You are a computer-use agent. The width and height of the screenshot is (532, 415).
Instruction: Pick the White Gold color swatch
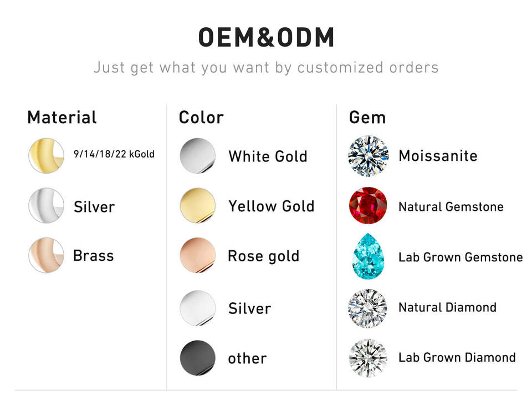coord(198,155)
